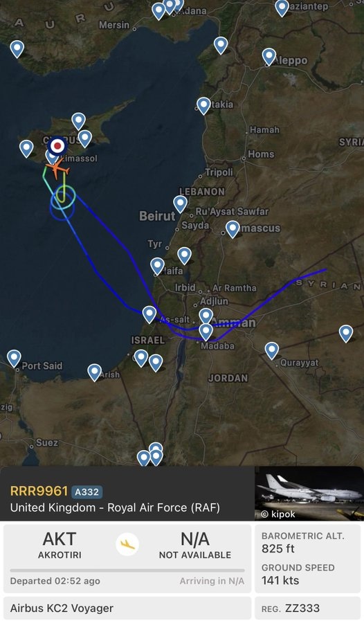
Task: Tap the airport pin near Port Said
Action: [14, 358]
